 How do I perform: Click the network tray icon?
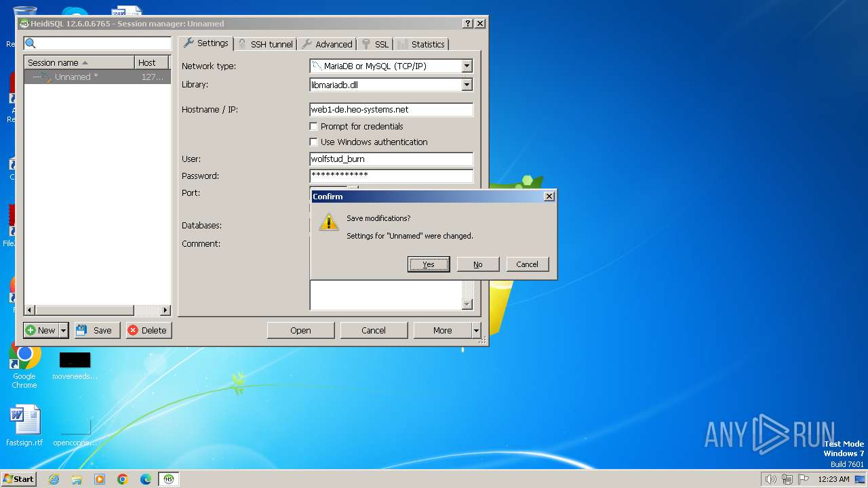(787, 479)
